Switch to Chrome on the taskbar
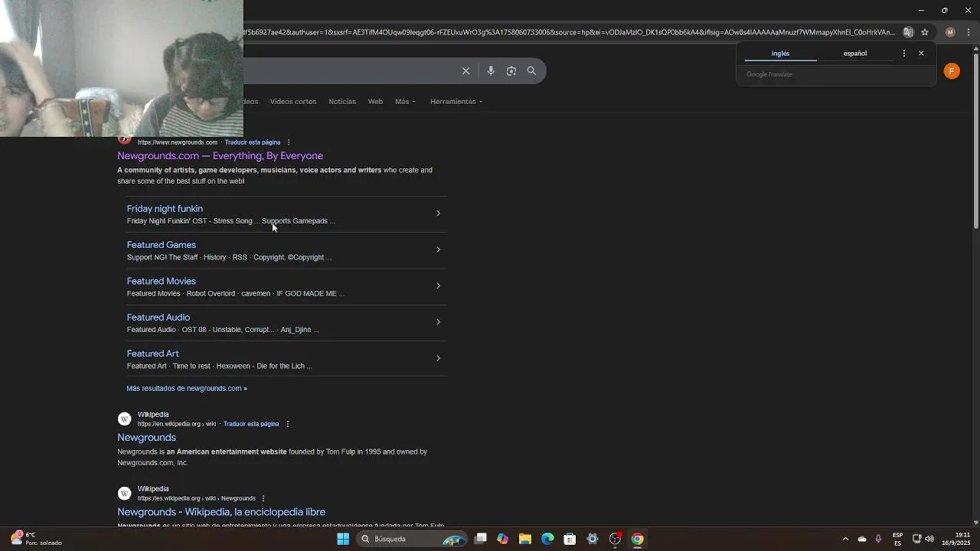The height and width of the screenshot is (551, 980). (x=637, y=539)
